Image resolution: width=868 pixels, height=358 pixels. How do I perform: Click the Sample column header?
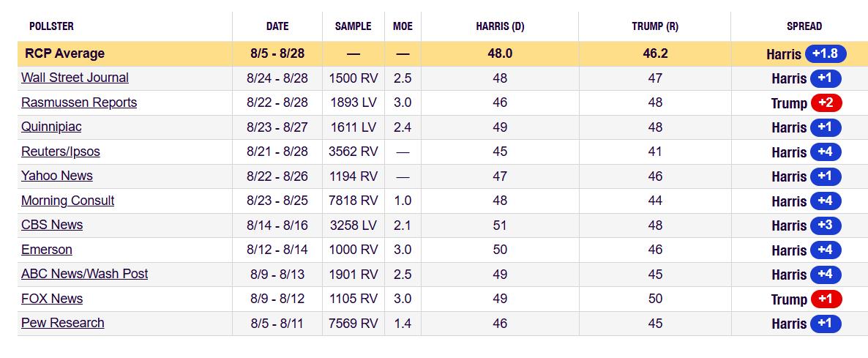coord(353,26)
